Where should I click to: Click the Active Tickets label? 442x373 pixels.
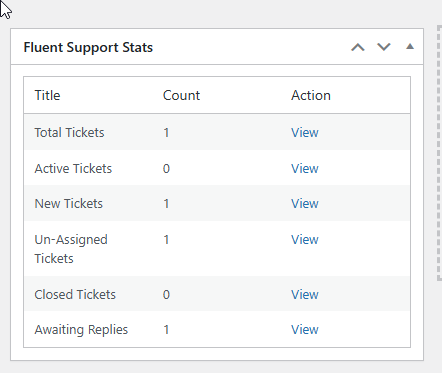pyautogui.click(x=73, y=169)
